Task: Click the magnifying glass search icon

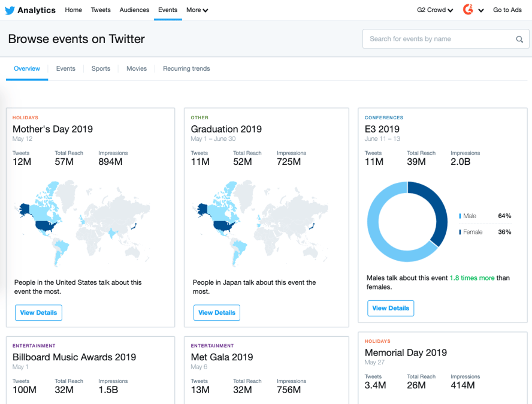Action: click(x=520, y=38)
